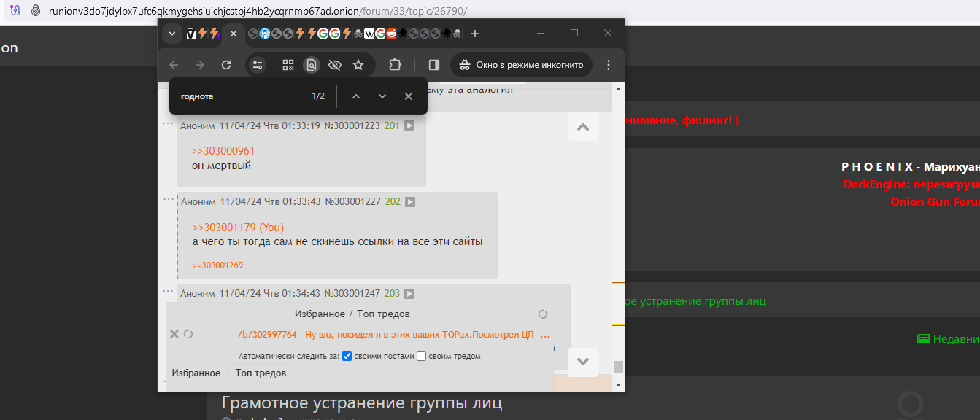Refresh favorite thread /b/302997764
The height and width of the screenshot is (420, 980).
(x=188, y=334)
